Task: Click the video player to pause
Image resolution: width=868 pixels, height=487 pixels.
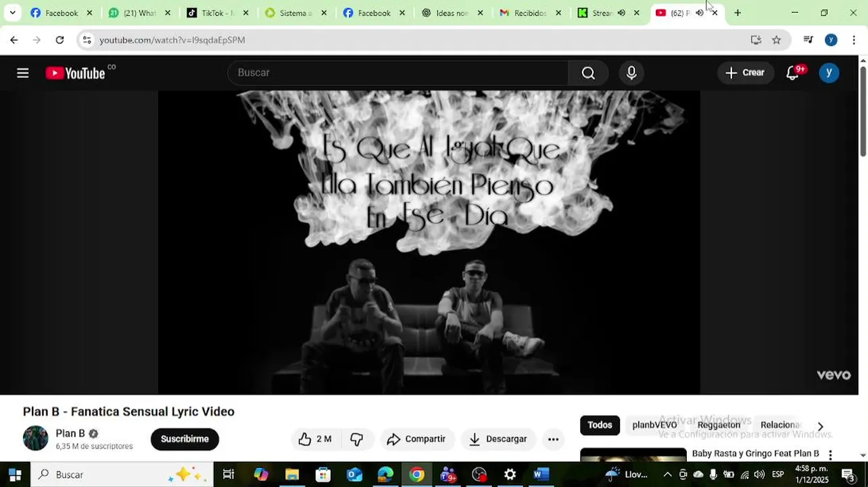Action: pos(429,242)
